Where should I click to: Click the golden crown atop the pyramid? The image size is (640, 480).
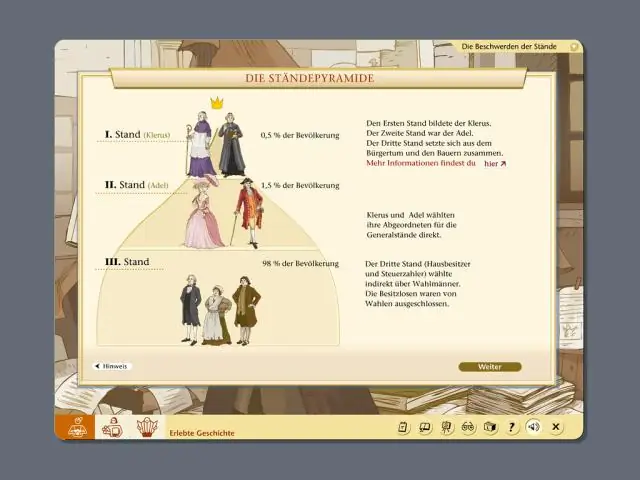point(217,103)
